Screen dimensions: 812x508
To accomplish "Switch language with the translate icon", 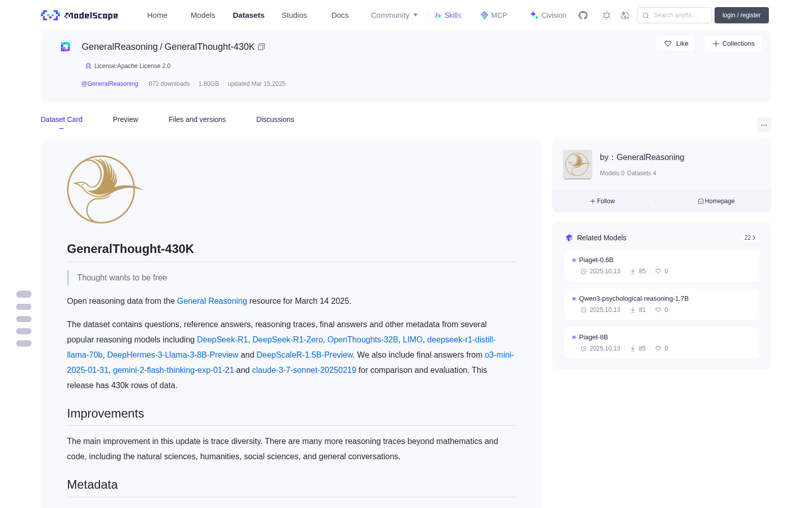I will coord(625,15).
